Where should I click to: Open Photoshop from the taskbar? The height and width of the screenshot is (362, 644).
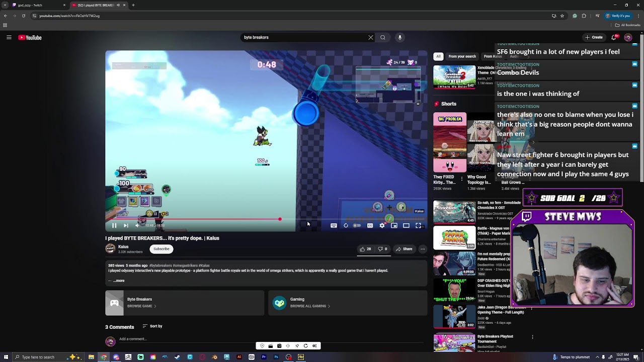[276, 357]
